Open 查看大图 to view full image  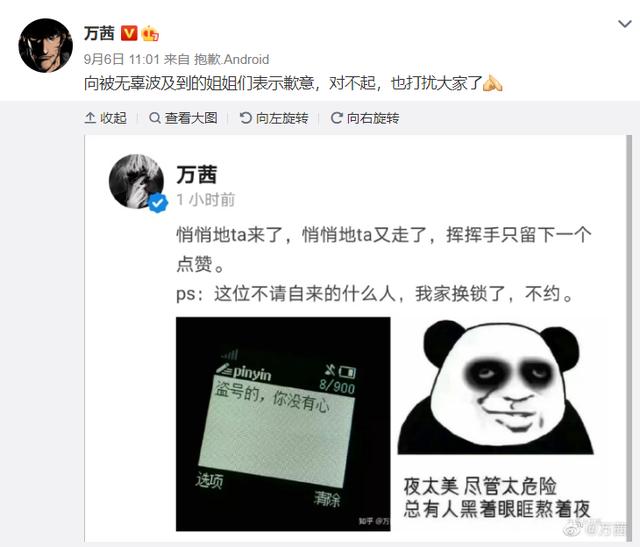[183, 118]
